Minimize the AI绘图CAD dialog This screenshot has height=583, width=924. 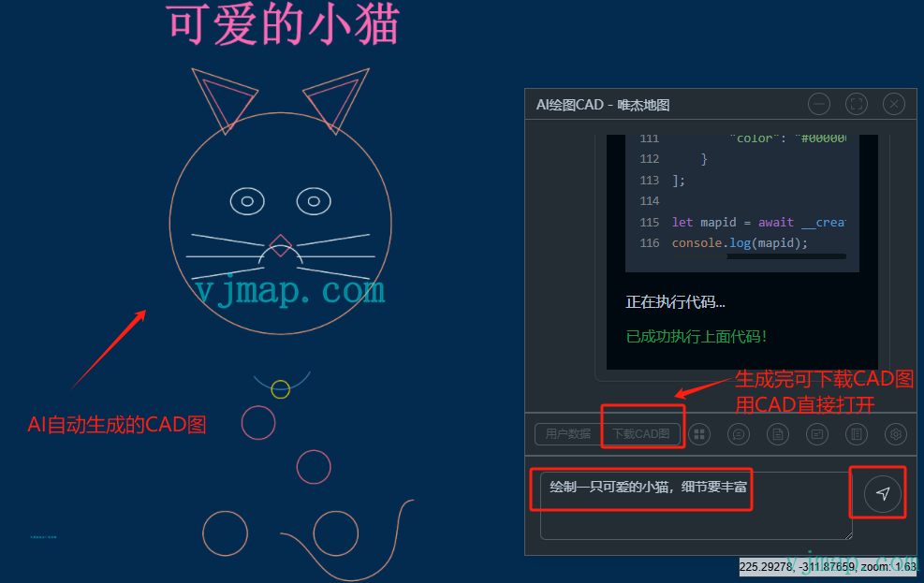819,104
